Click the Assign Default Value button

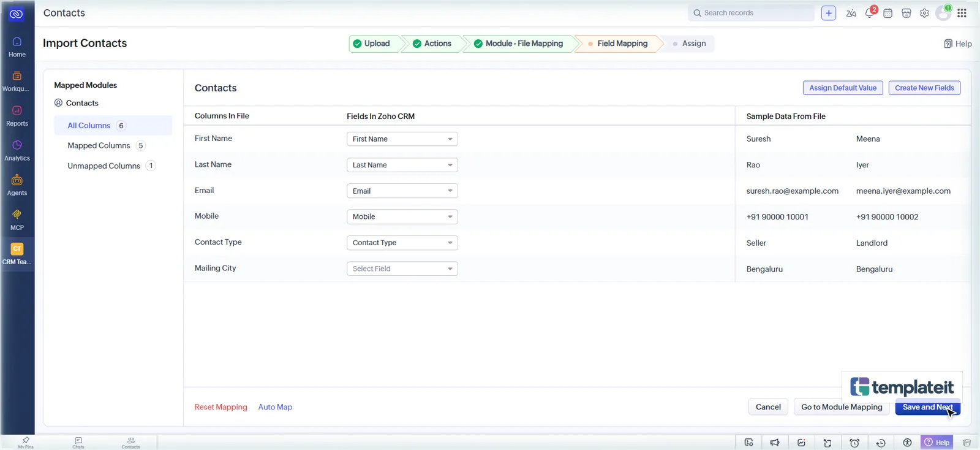843,88
